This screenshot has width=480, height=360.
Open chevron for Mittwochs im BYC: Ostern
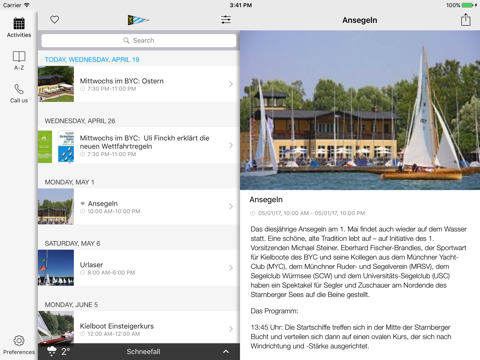click(x=231, y=84)
